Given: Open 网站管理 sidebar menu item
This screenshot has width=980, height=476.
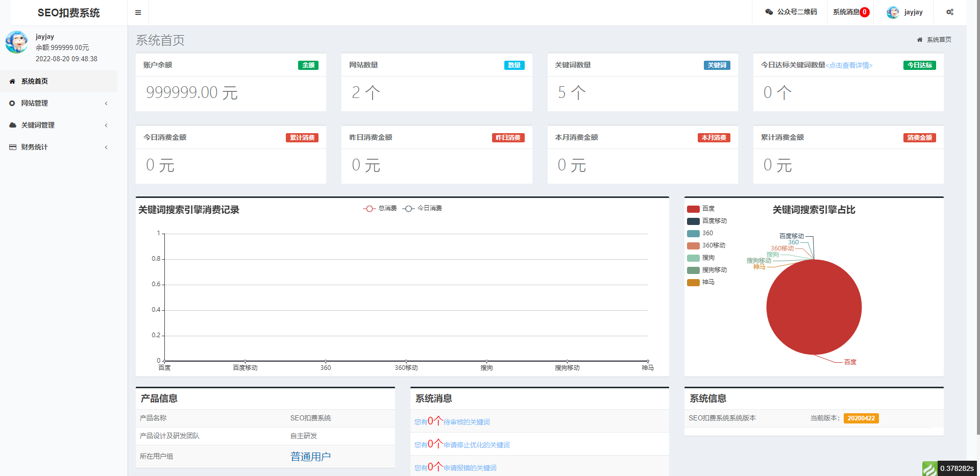Looking at the screenshot, I should (x=59, y=103).
